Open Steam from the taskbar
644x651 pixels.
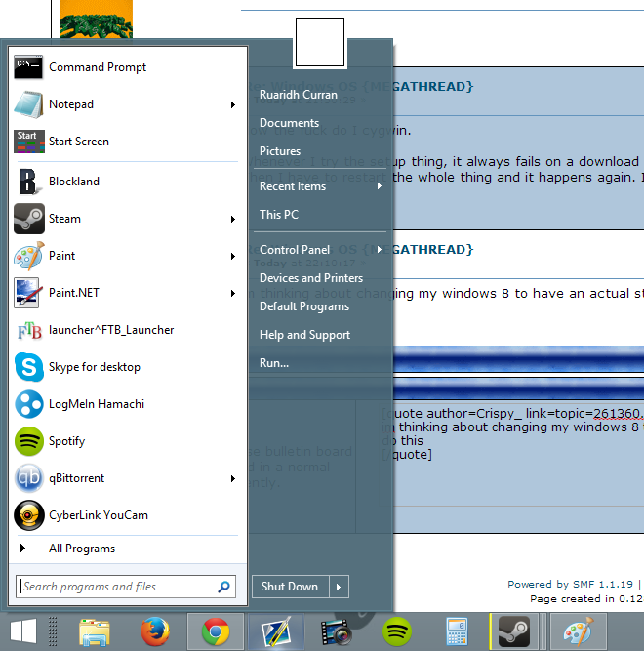pos(513,631)
